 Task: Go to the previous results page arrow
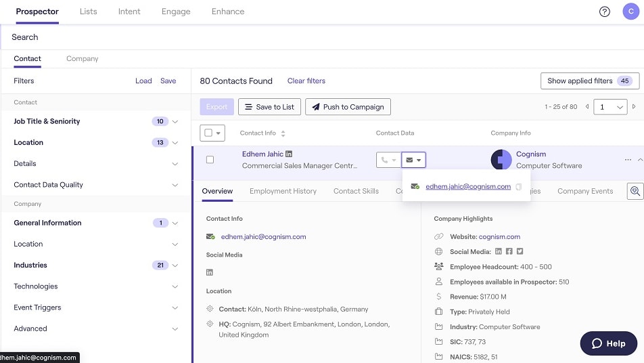point(587,106)
